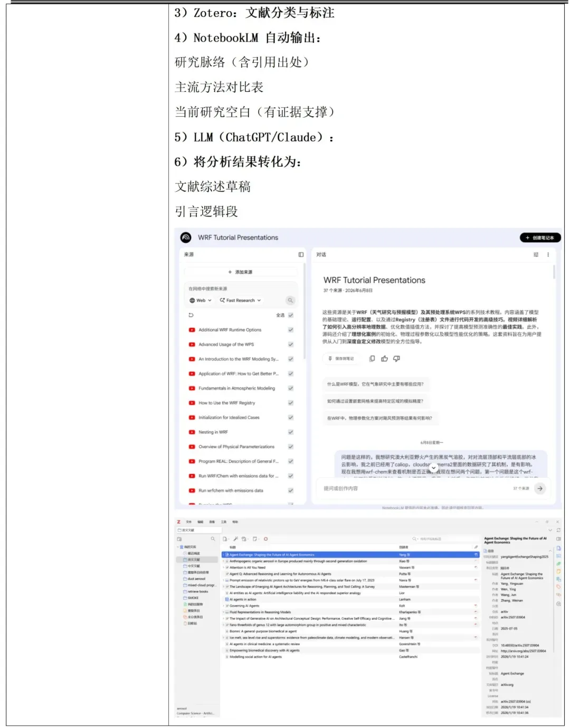
Task: Click Zotero add-by-identifier wand icon
Action: (235, 539)
